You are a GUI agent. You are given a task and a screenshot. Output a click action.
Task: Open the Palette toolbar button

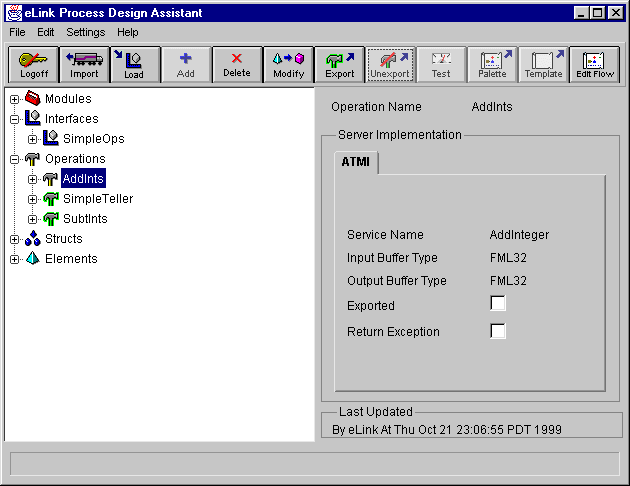(x=492, y=65)
